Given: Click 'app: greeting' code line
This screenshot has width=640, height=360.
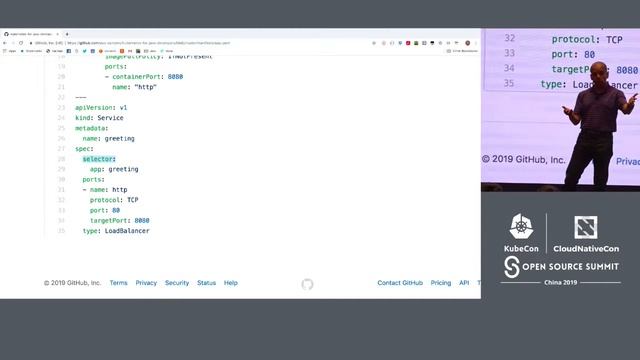Looking at the screenshot, I should click(x=114, y=169).
